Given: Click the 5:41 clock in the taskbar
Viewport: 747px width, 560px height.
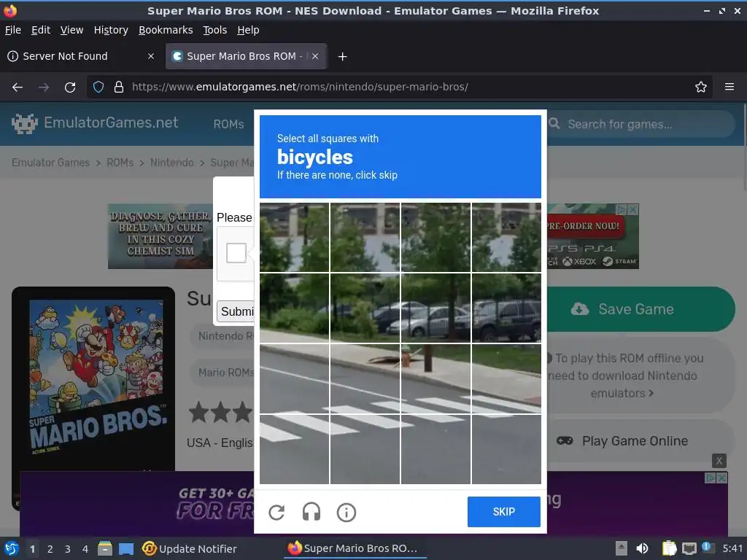Looking at the screenshot, I should pyautogui.click(x=732, y=548).
